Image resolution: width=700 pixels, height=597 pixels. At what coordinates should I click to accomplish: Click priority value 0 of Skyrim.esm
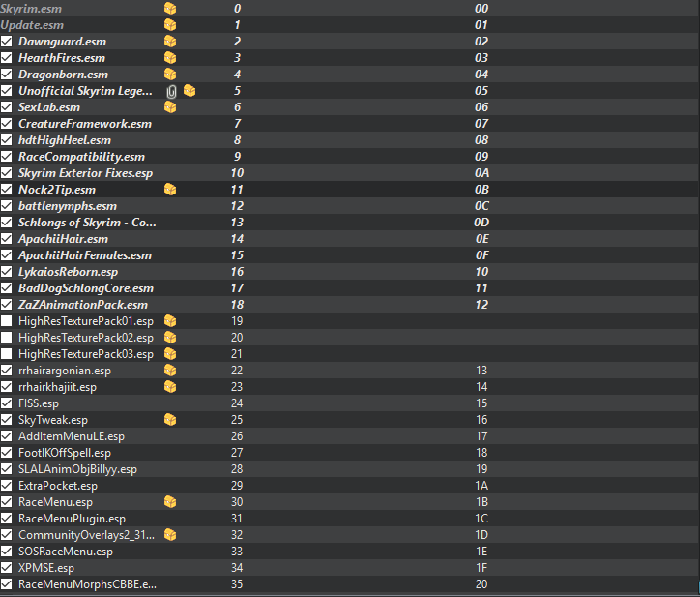[238, 9]
